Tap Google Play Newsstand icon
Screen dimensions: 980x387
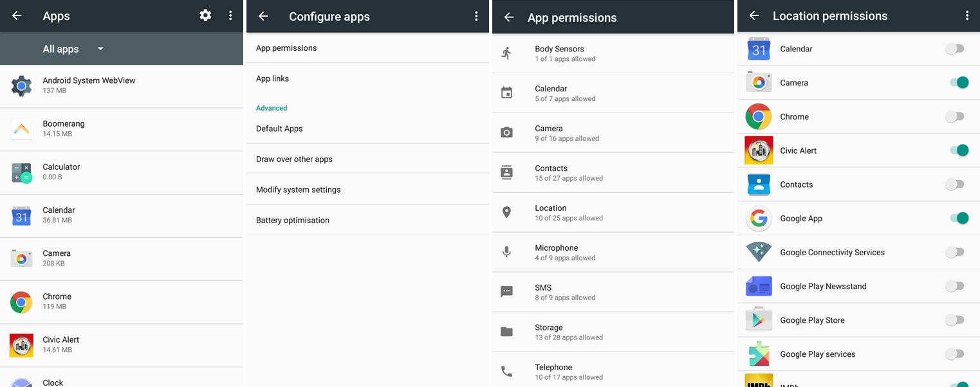point(759,286)
